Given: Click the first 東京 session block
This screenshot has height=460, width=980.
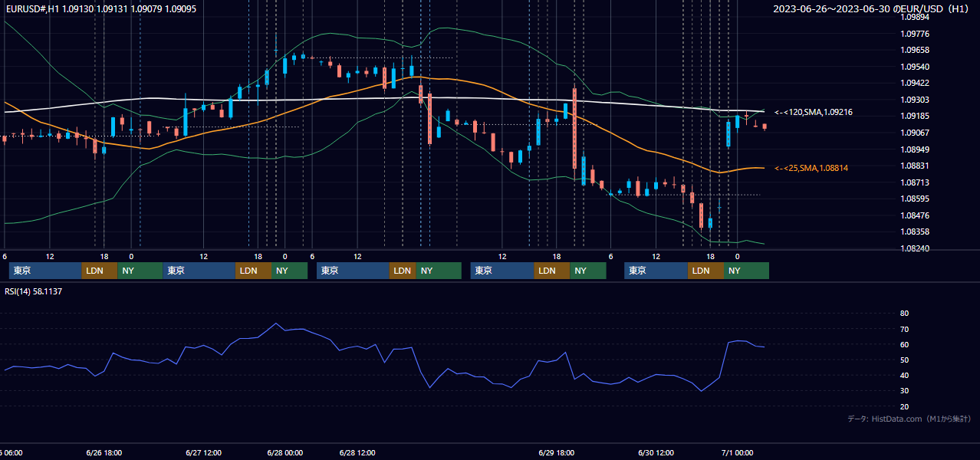Looking at the screenshot, I should click(x=45, y=271).
